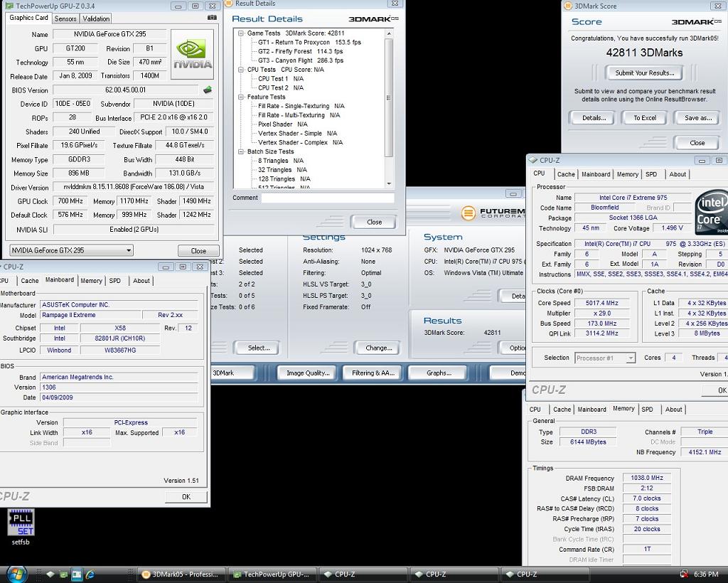Click the 3DMark Score title bar icon
728x583 pixels.
567,6
